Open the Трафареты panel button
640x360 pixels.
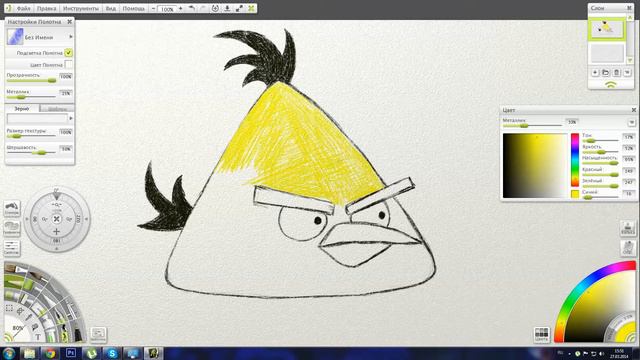(x=11, y=228)
